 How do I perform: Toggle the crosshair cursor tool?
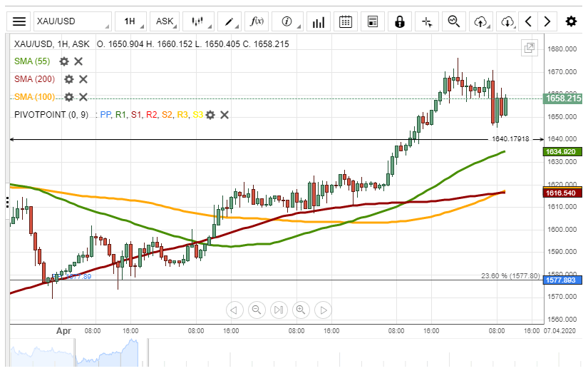tap(427, 21)
